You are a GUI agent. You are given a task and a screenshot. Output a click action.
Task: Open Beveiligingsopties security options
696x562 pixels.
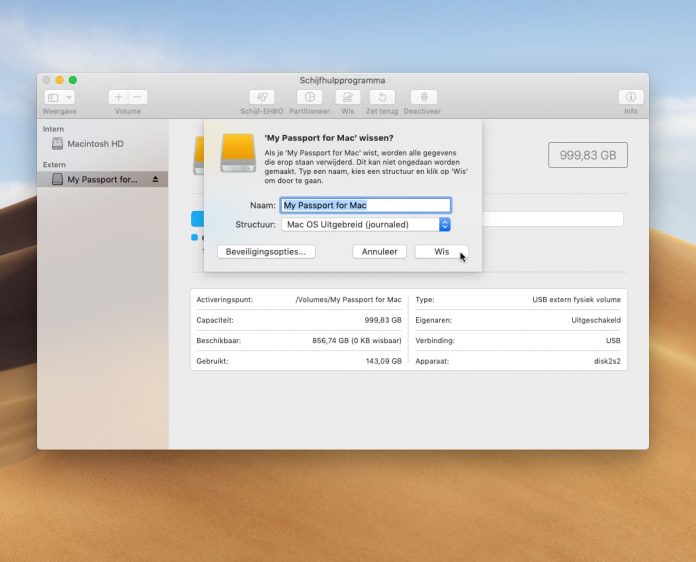point(266,252)
